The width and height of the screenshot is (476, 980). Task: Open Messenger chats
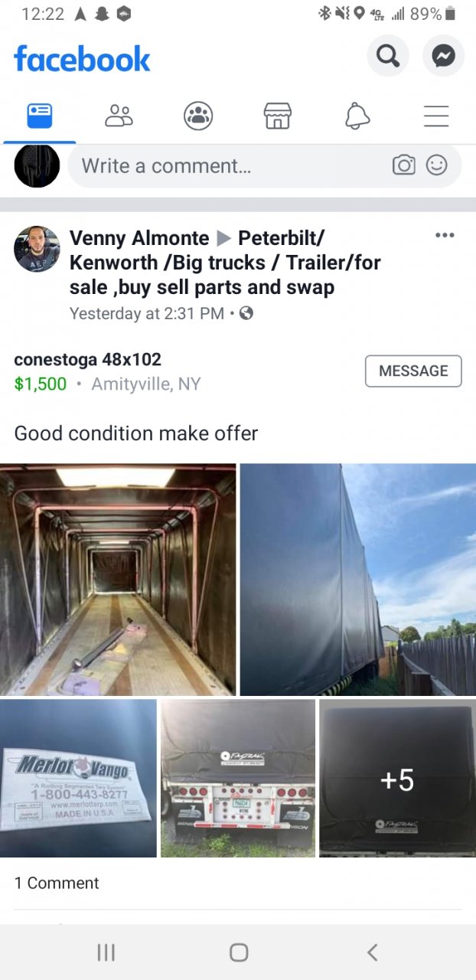click(x=444, y=56)
